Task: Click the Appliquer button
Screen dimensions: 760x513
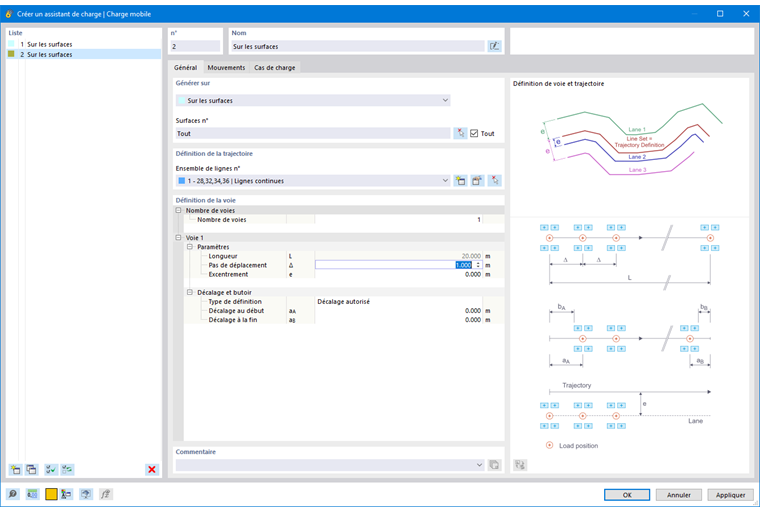Action: coord(730,495)
